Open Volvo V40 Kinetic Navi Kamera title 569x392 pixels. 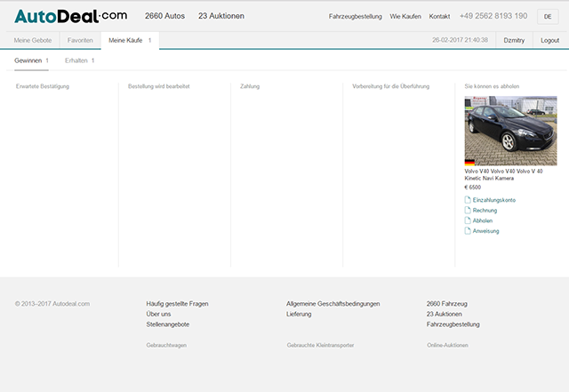tap(503, 174)
